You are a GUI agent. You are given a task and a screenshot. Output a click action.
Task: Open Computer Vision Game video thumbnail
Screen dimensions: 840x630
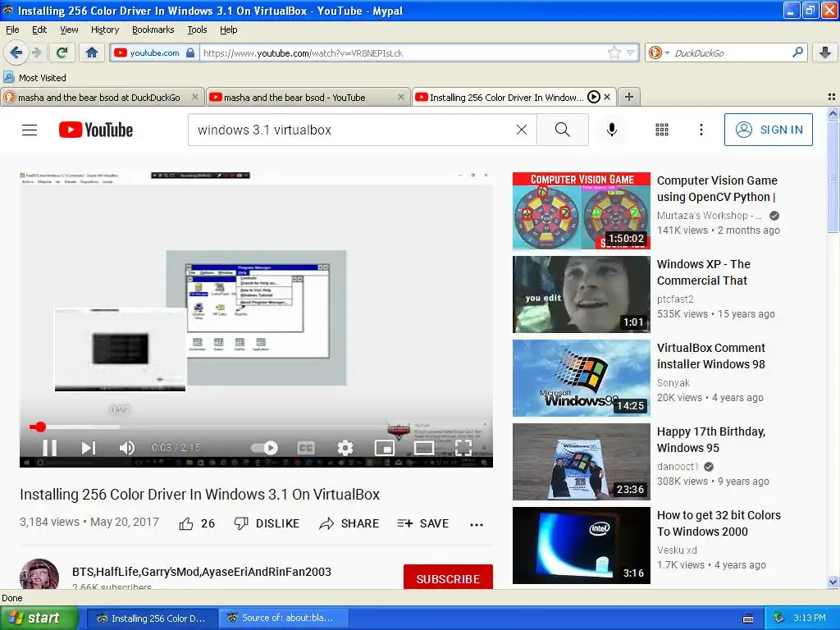pyautogui.click(x=582, y=211)
